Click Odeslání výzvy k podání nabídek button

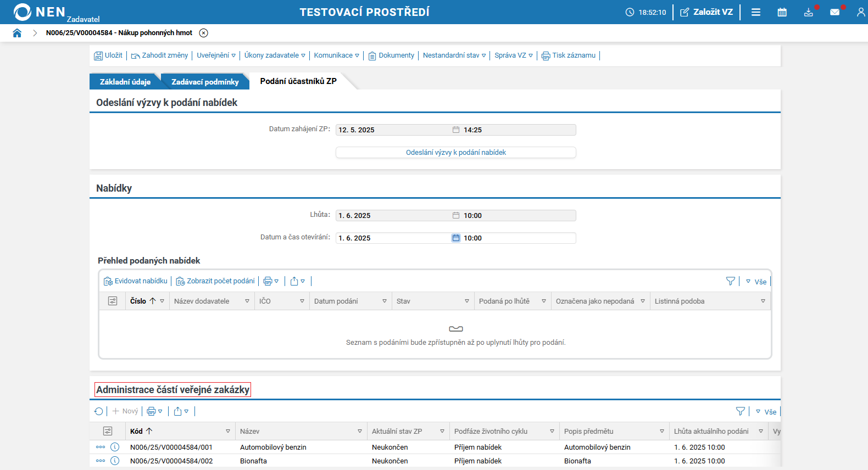[x=456, y=153]
